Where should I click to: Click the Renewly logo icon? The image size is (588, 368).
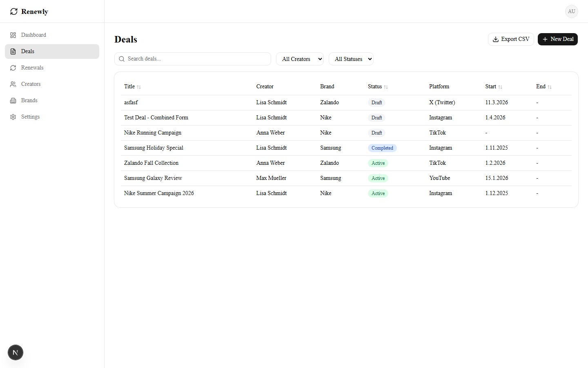click(x=13, y=11)
